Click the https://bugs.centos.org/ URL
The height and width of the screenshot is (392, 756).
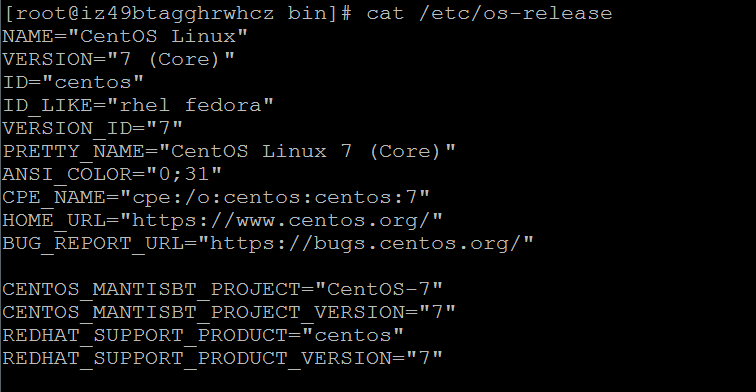(x=365, y=243)
